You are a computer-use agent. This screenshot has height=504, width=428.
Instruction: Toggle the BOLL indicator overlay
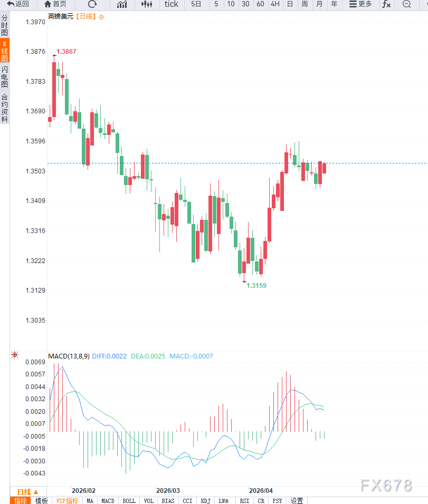[129, 500]
